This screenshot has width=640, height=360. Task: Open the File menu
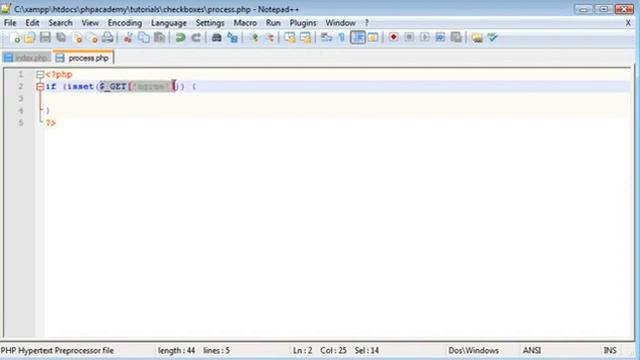coord(10,23)
